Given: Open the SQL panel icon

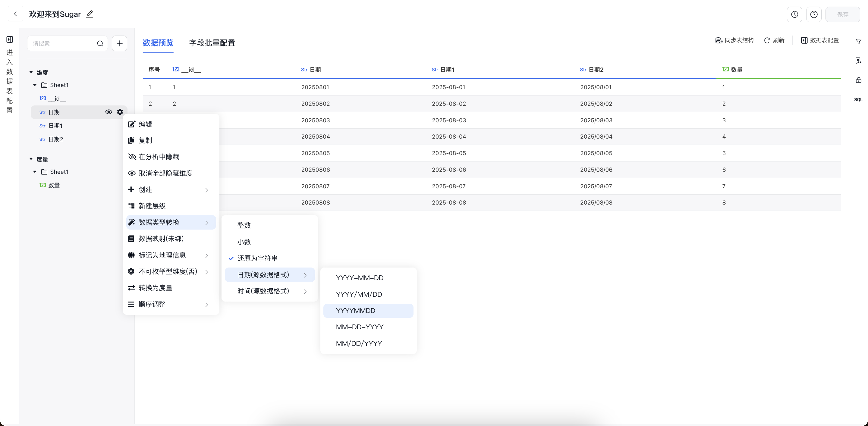Looking at the screenshot, I should point(858,100).
